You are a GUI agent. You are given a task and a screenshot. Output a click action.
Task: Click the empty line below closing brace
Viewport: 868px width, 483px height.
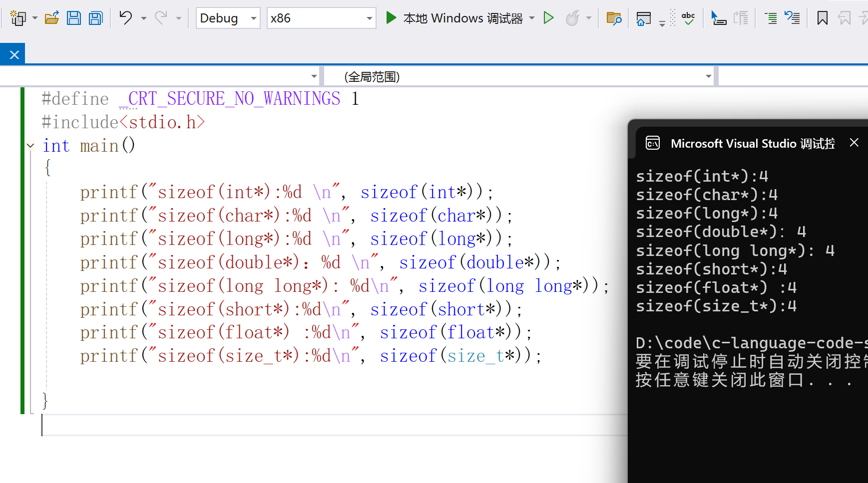click(x=300, y=425)
